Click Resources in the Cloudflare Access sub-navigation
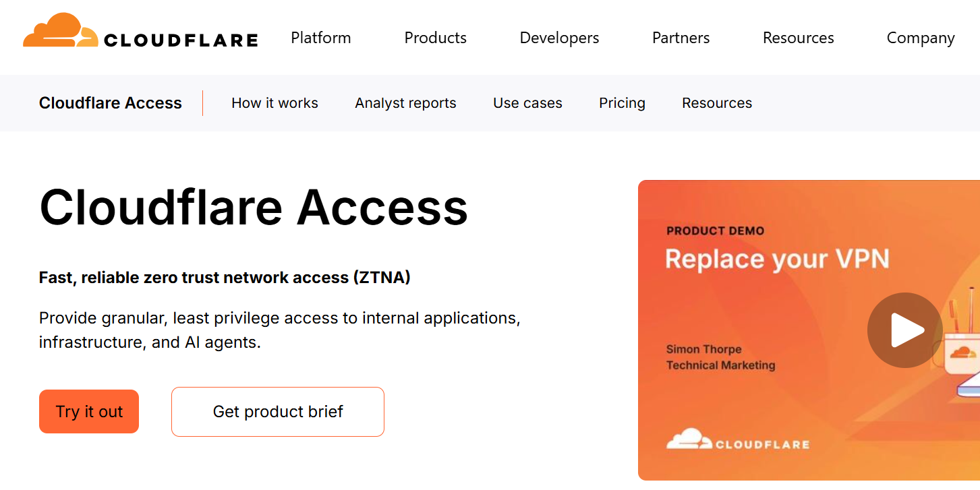 pyautogui.click(x=717, y=103)
